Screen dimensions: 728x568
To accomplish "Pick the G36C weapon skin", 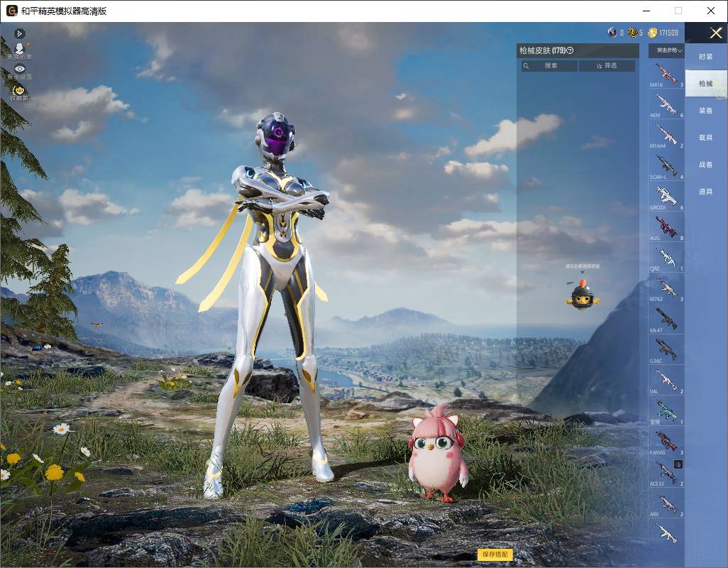I will pyautogui.click(x=666, y=350).
